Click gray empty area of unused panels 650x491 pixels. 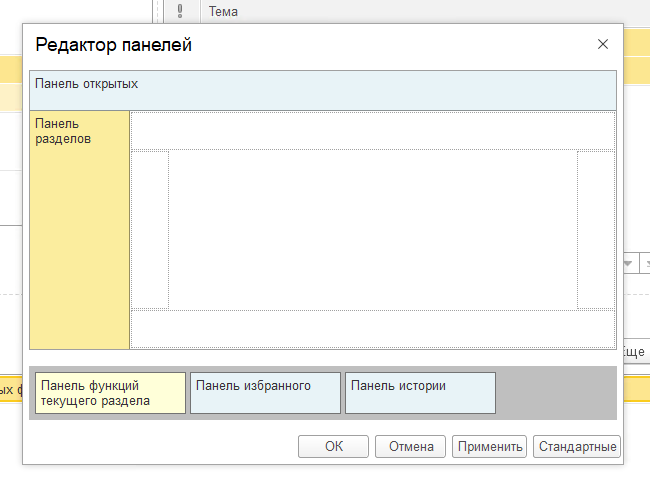click(555, 393)
